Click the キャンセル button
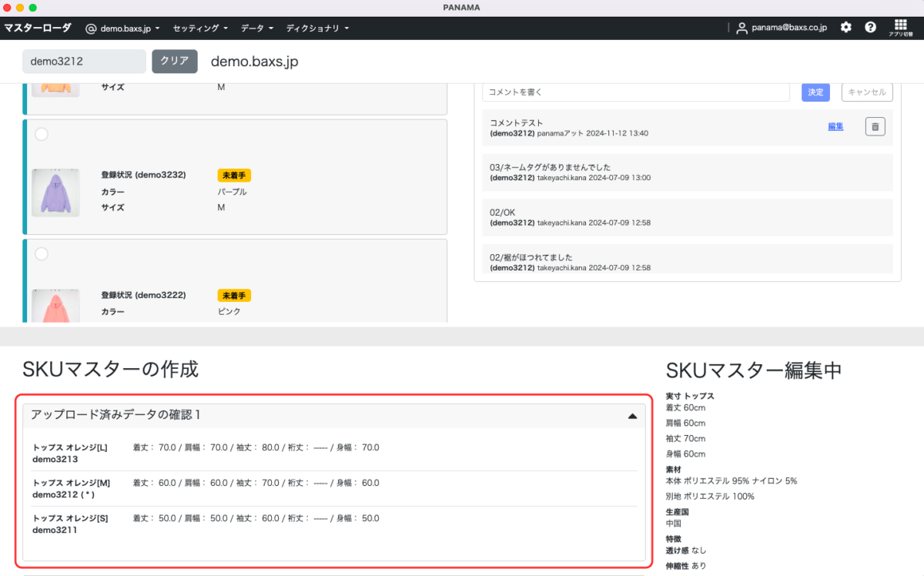924x576 pixels. (x=867, y=92)
